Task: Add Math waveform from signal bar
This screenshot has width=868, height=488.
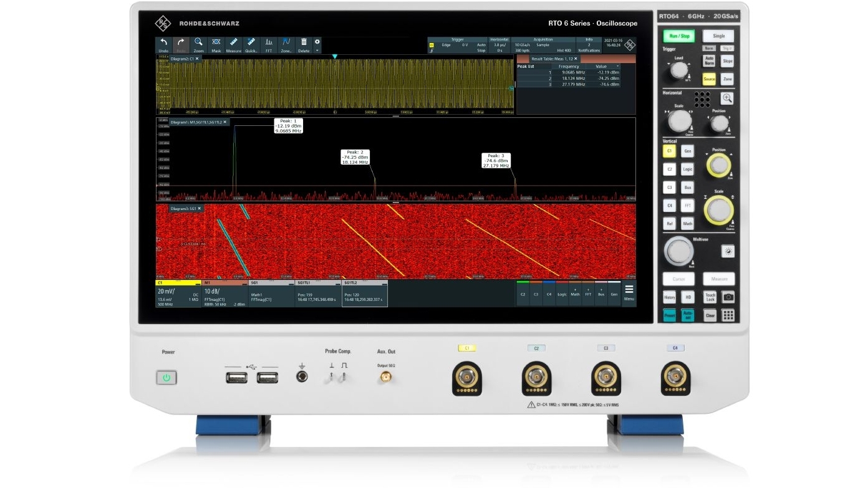Action: pos(575,292)
